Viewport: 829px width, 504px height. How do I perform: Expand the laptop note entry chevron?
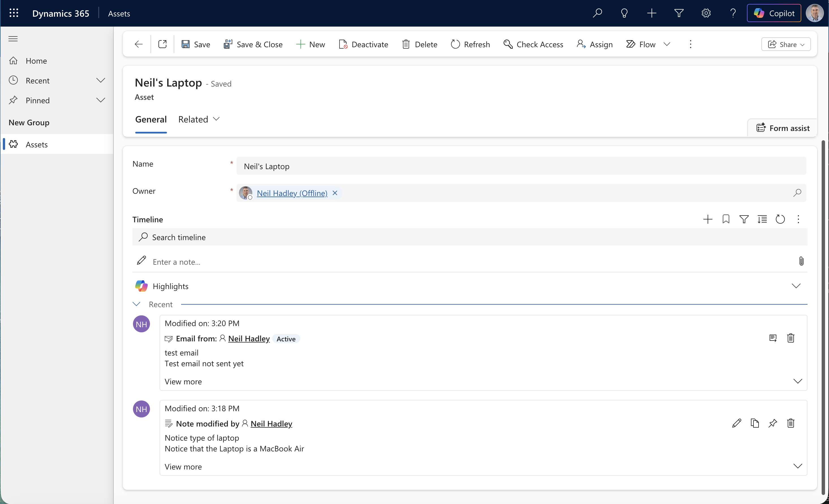pyautogui.click(x=798, y=466)
